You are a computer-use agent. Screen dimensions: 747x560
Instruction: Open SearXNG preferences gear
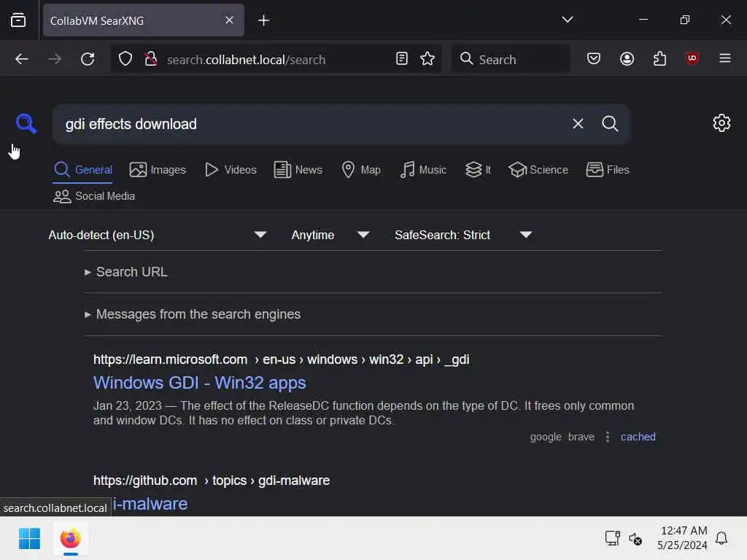[721, 122]
